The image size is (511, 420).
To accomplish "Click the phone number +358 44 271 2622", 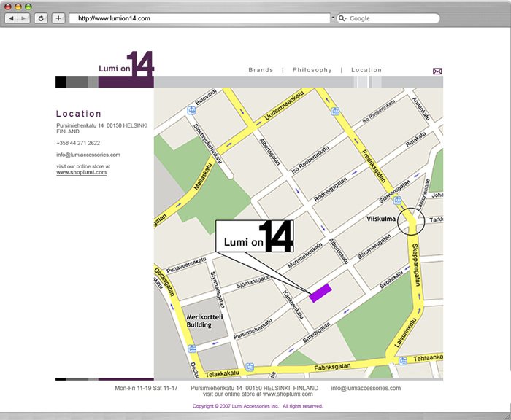I will (78, 143).
